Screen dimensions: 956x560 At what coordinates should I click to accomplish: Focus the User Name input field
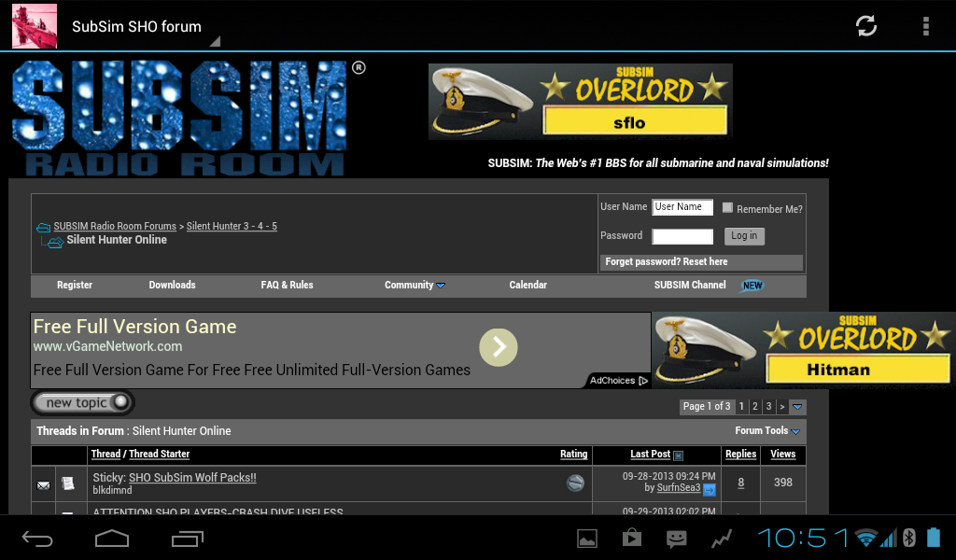coord(682,207)
